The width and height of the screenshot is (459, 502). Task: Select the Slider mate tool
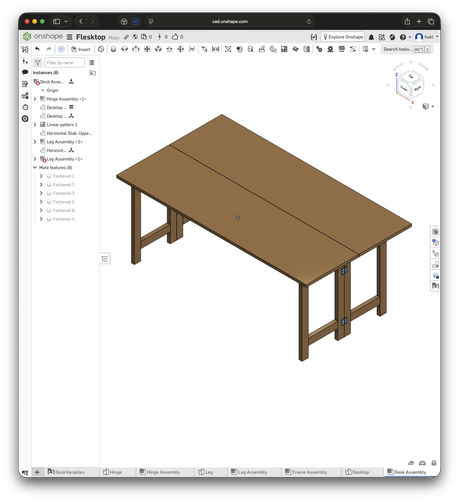[x=136, y=49]
